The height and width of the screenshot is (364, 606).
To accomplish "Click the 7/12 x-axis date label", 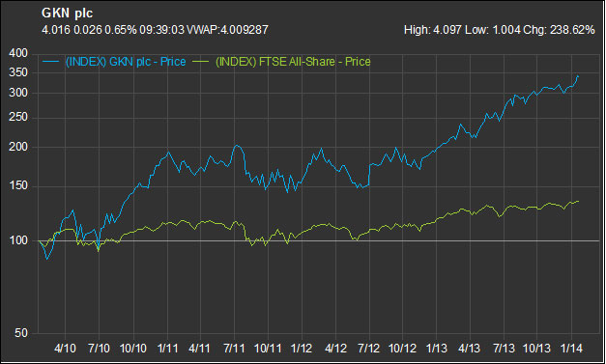I will tap(368, 349).
